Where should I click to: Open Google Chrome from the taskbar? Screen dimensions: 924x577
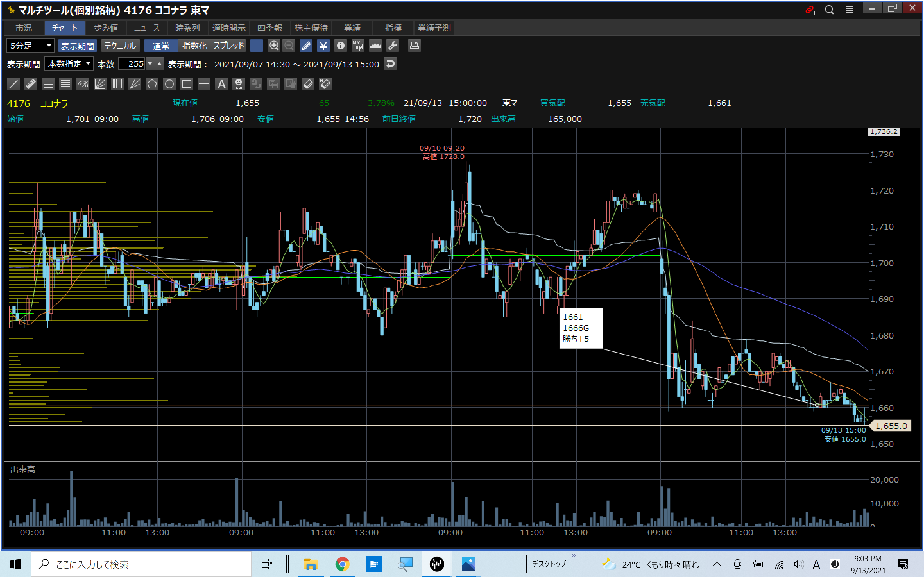coord(342,564)
